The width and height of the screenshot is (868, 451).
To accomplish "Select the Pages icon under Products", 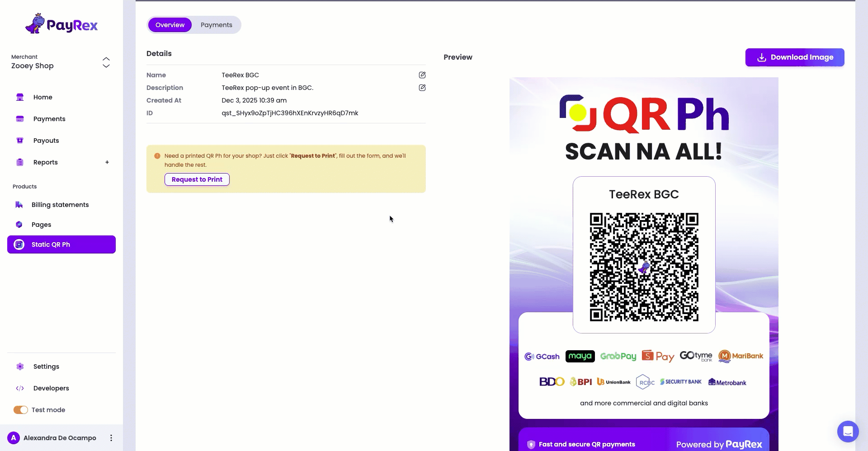I will pos(19,224).
